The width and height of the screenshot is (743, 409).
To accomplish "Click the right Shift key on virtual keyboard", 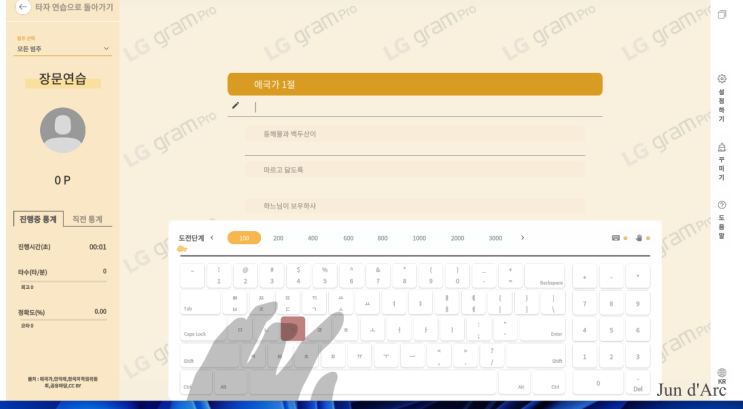I will tap(535, 355).
